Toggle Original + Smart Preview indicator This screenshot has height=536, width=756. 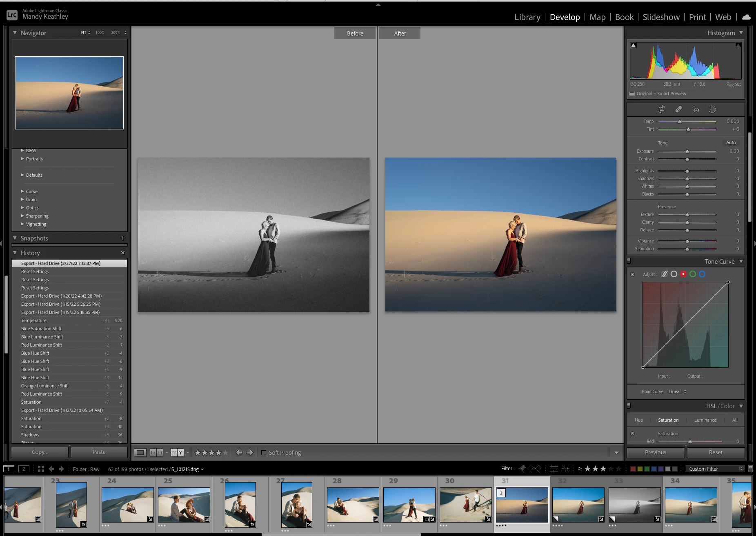pyautogui.click(x=632, y=93)
